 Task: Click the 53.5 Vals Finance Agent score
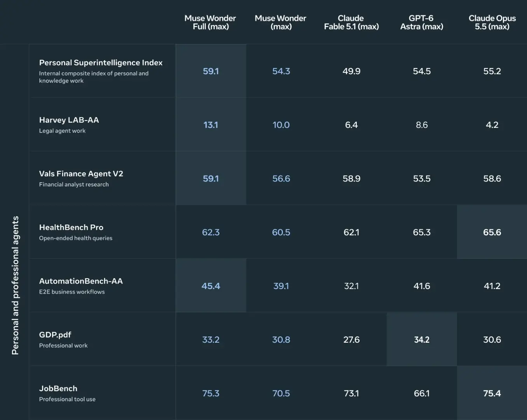[422, 178]
